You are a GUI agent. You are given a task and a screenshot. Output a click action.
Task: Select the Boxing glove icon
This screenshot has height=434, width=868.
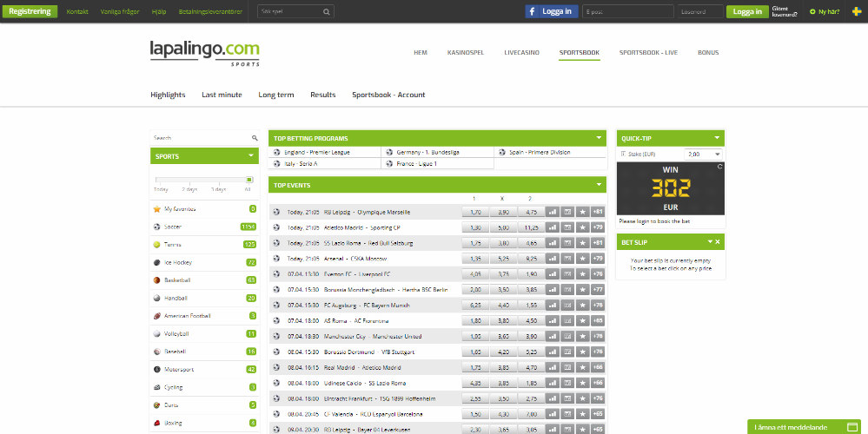[157, 423]
